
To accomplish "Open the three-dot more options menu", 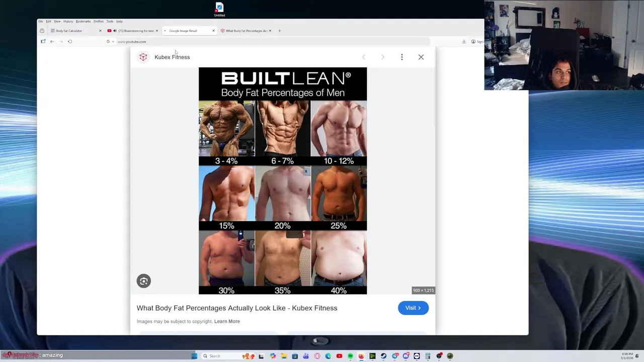I will [x=401, y=57].
